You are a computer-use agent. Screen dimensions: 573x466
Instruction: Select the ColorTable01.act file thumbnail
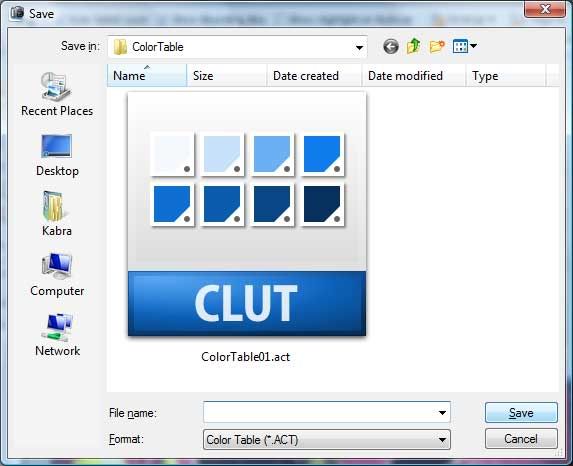[247, 214]
